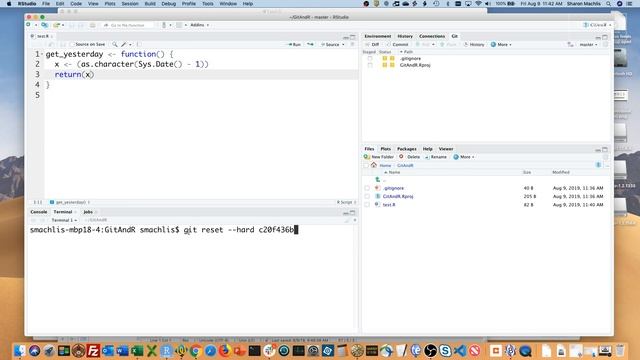Open Skype from the Dock
Image resolution: width=640 pixels, height=360 pixels.
[445, 351]
